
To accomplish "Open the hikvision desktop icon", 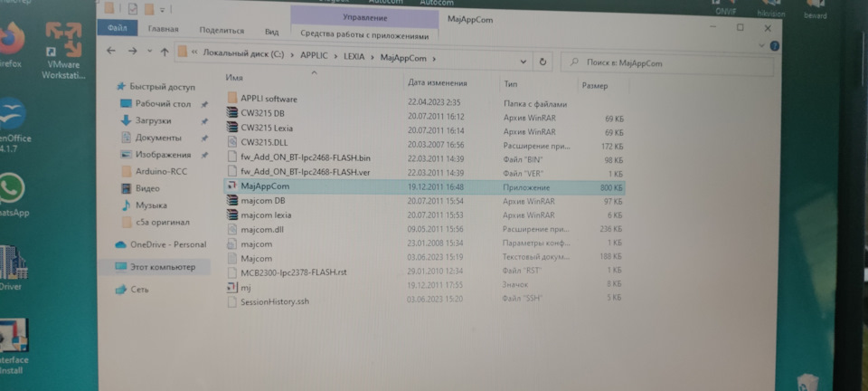I will coord(771,8).
